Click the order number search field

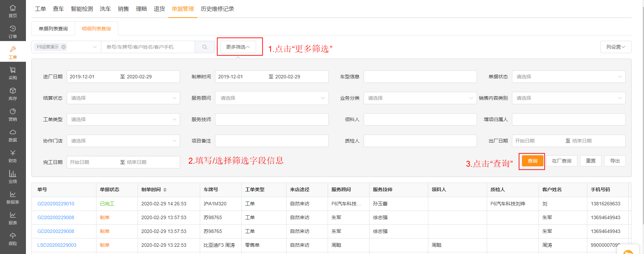[x=148, y=47]
